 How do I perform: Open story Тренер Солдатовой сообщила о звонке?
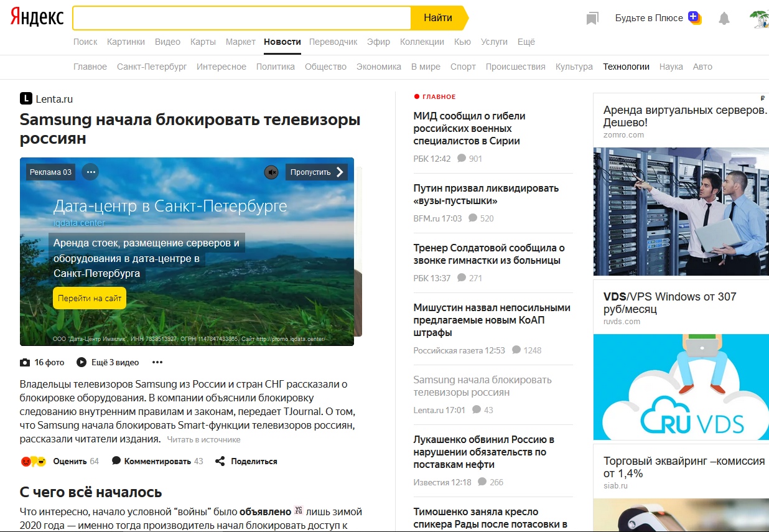tap(489, 254)
